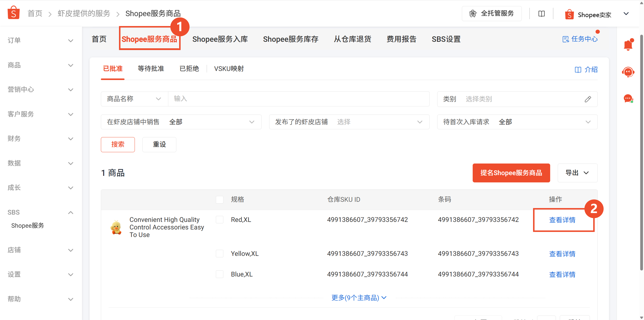644x320 pixels.
Task: Open the 导出 export dropdown
Action: (x=577, y=173)
